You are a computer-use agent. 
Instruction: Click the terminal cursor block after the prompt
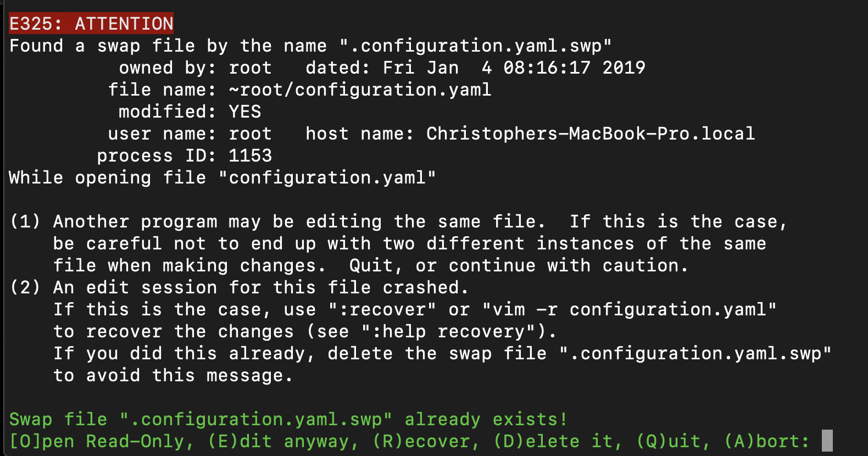click(x=827, y=441)
